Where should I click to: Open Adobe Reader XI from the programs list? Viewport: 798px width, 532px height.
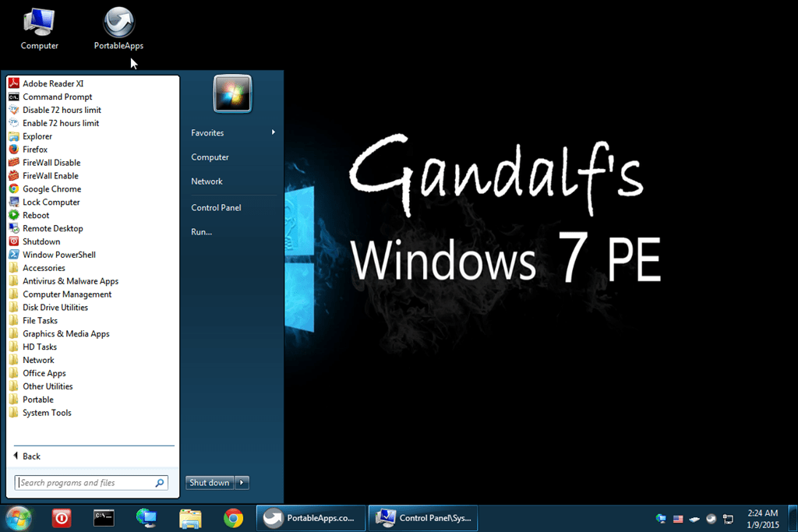tap(46, 83)
